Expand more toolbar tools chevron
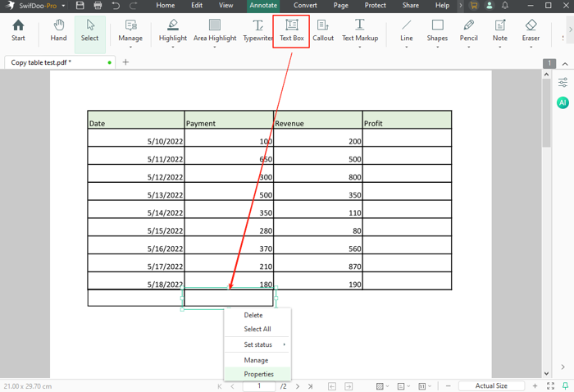574x392 pixels. (x=570, y=30)
